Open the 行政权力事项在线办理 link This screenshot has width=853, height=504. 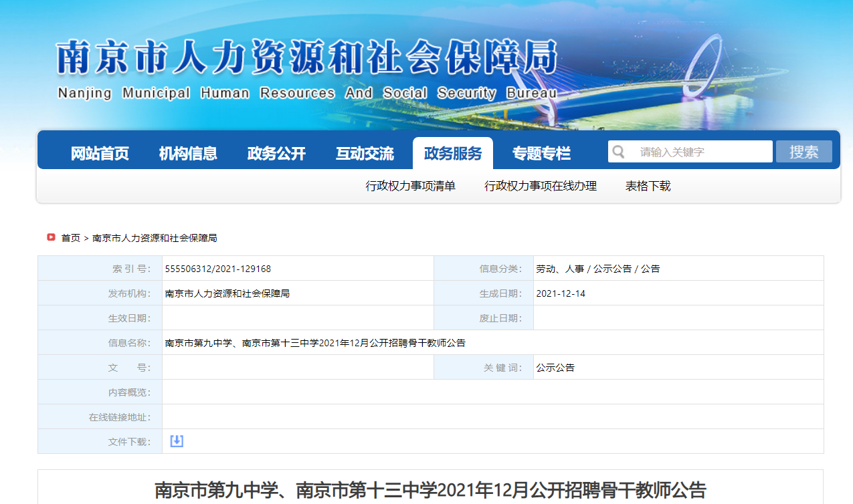(x=541, y=186)
